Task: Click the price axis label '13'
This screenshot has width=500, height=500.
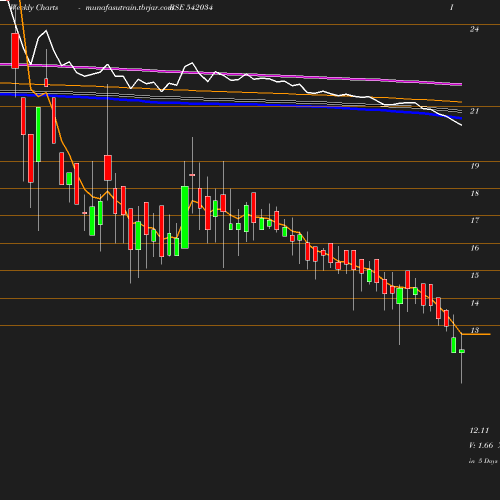Action: (475, 330)
